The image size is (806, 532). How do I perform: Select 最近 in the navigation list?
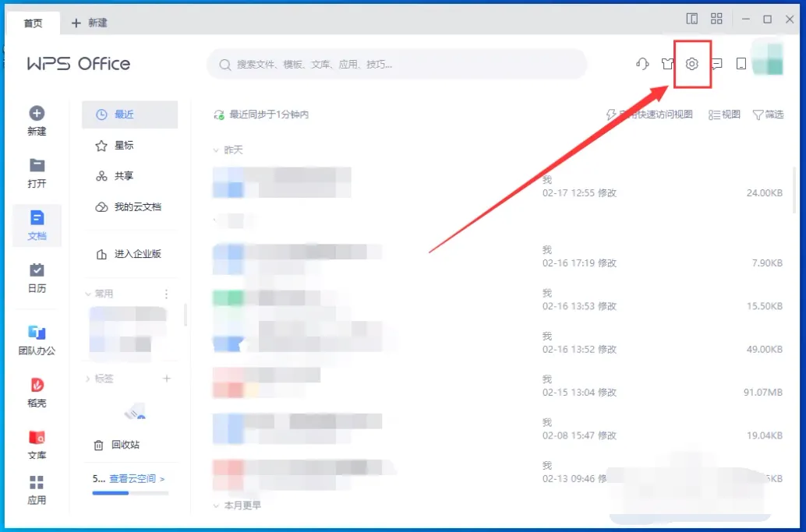click(129, 115)
